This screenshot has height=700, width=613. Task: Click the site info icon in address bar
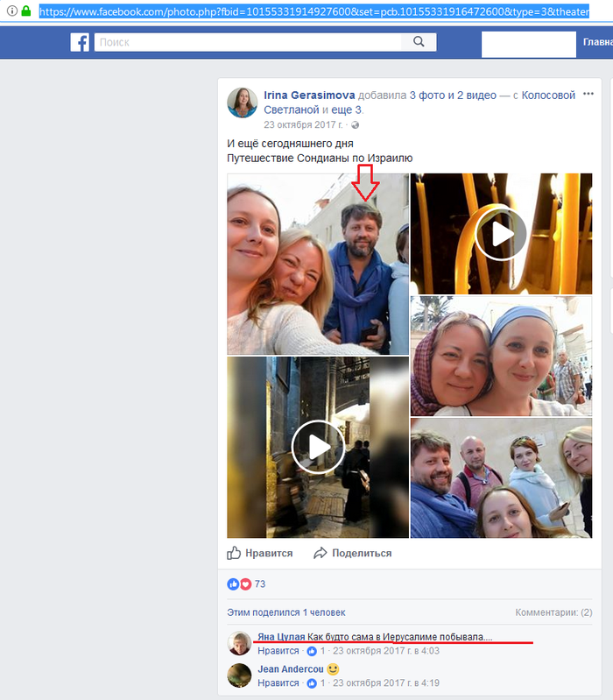tap(11, 11)
